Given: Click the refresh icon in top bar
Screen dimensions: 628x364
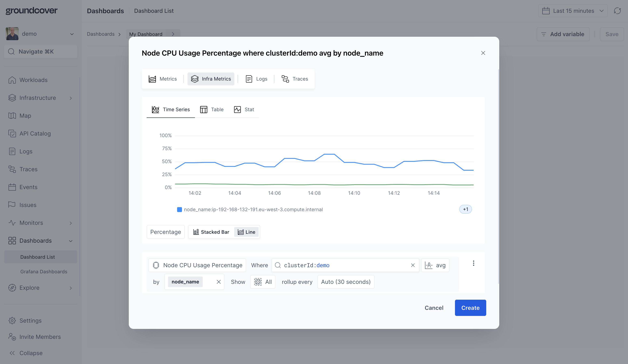Looking at the screenshot, I should click(617, 11).
